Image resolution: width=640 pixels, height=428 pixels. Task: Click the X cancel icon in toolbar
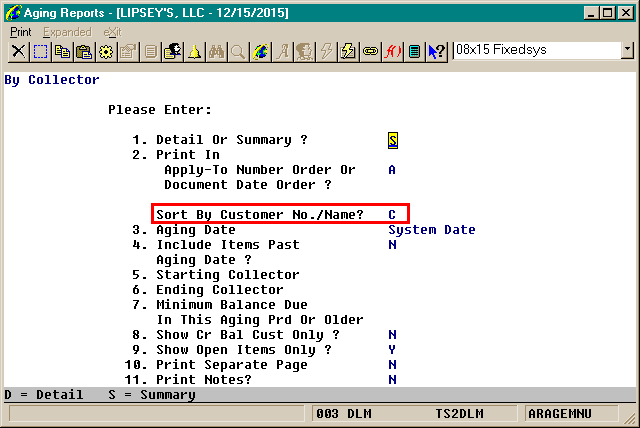click(18, 52)
